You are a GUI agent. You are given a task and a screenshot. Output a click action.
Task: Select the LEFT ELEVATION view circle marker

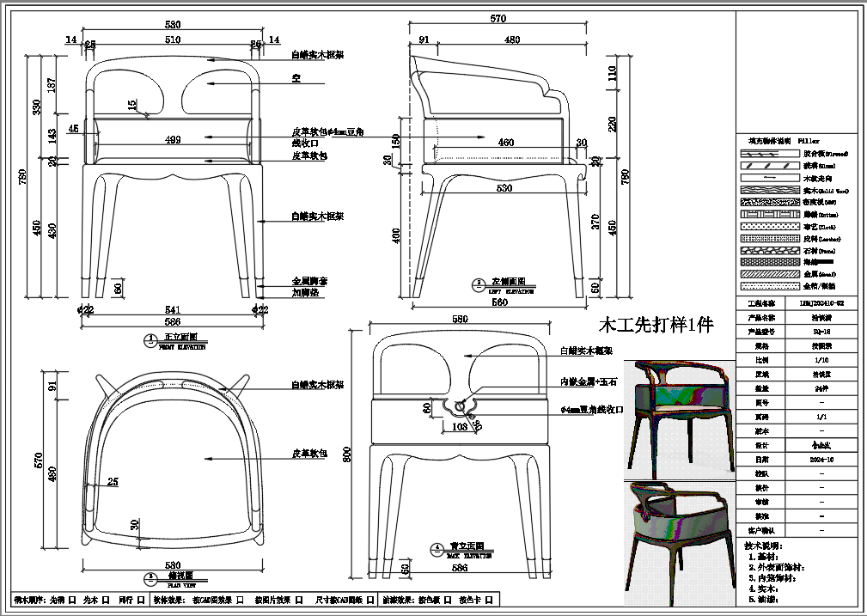(x=478, y=284)
